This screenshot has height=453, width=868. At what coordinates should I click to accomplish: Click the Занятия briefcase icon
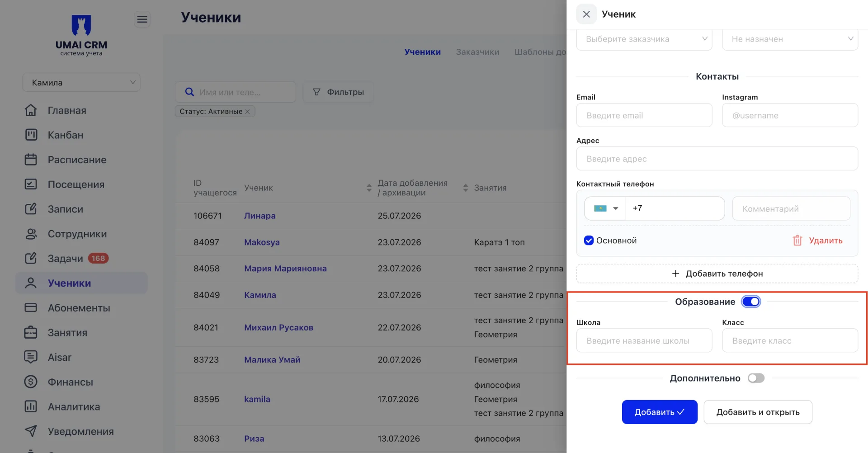(x=31, y=332)
